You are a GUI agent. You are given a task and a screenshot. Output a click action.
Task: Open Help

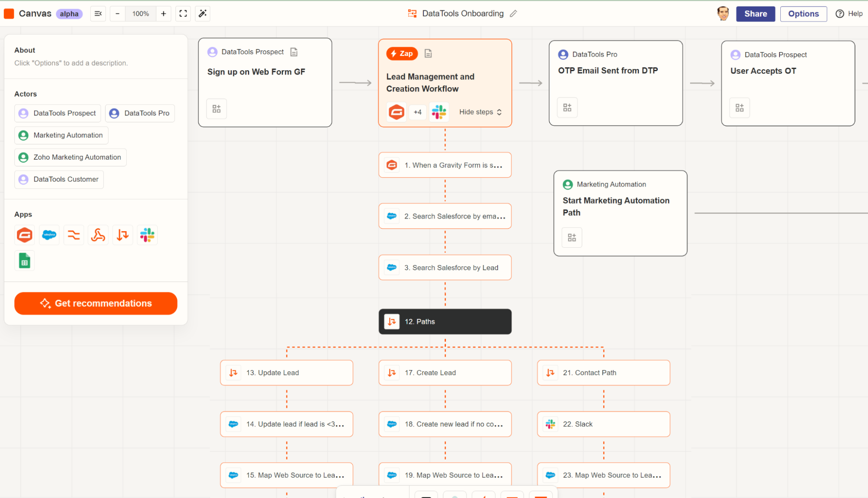pos(849,14)
